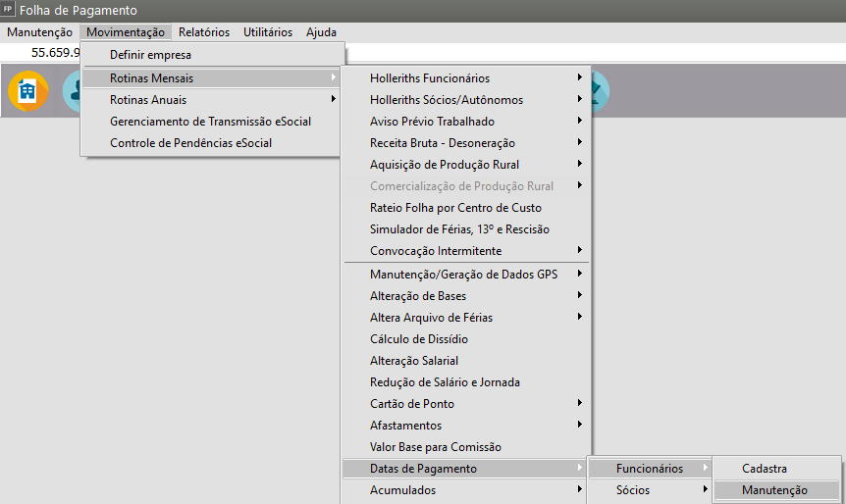Select Rateio Folha por Centro de Custo

pyautogui.click(x=455, y=208)
